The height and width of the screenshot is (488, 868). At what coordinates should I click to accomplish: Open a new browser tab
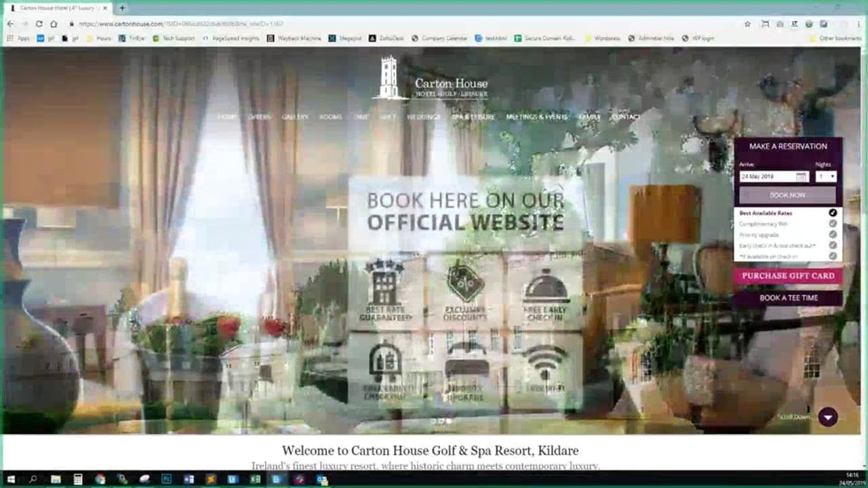(x=122, y=8)
